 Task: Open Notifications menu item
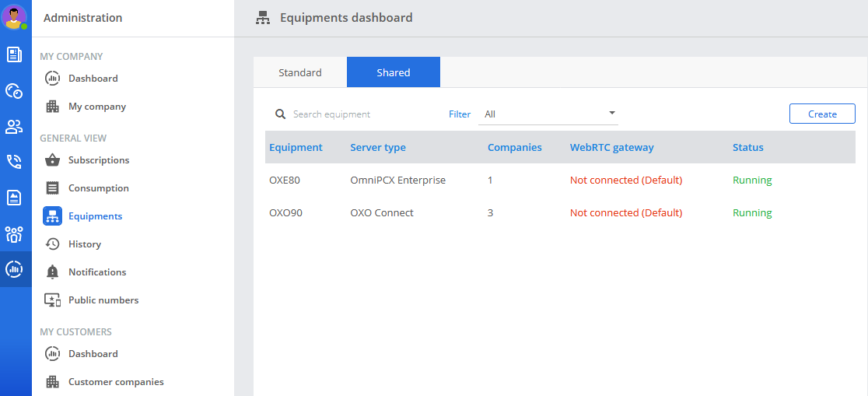point(97,272)
